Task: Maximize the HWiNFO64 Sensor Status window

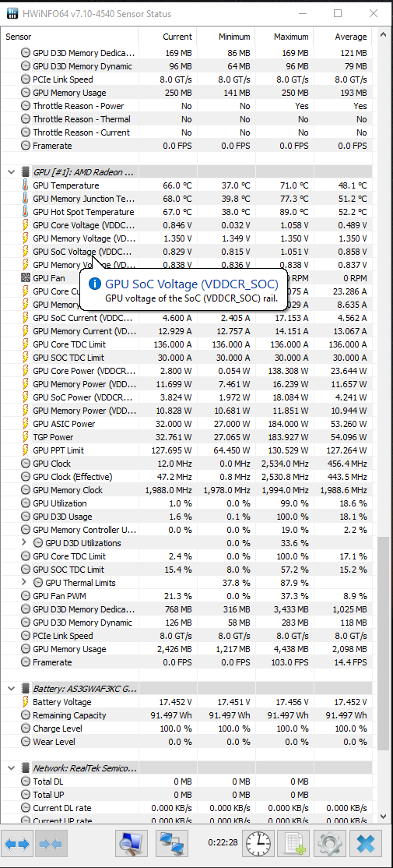Action: 338,13
